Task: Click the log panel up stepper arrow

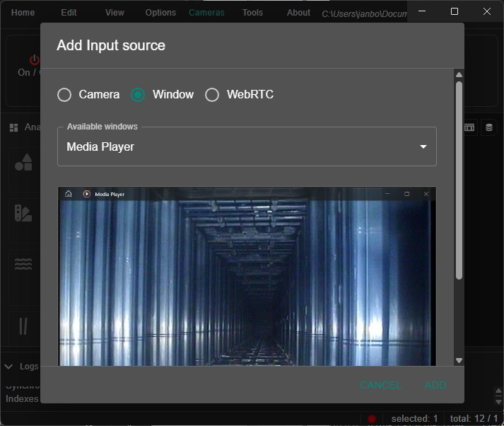Action: (x=498, y=391)
